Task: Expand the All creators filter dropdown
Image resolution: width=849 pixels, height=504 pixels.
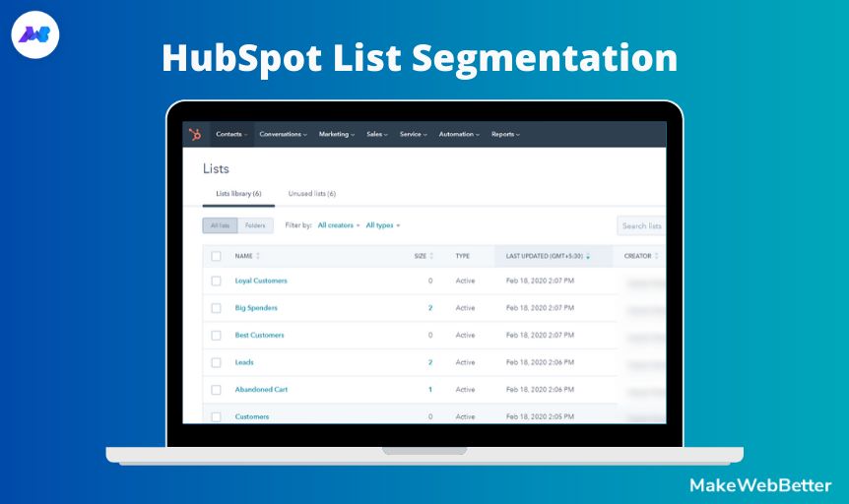Action: [338, 225]
